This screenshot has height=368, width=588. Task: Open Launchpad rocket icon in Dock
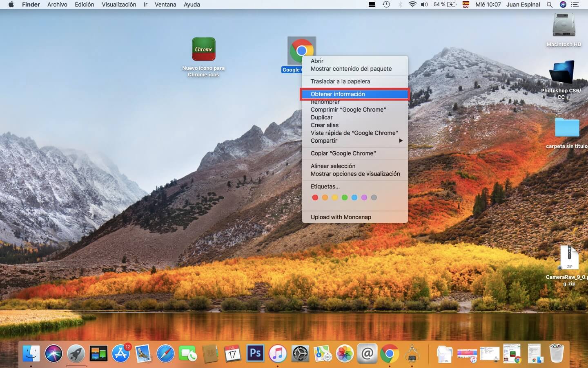coord(76,353)
